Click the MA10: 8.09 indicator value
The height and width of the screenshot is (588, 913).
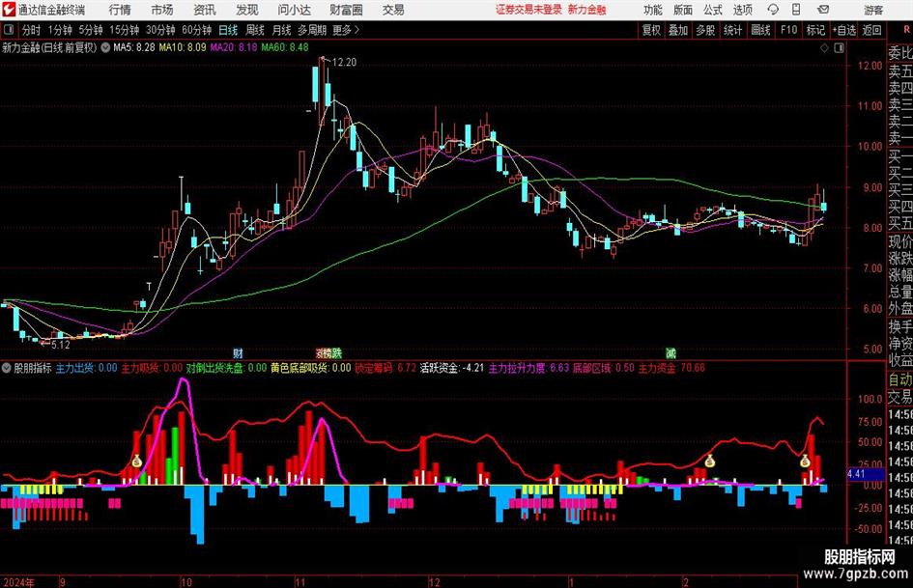click(183, 47)
